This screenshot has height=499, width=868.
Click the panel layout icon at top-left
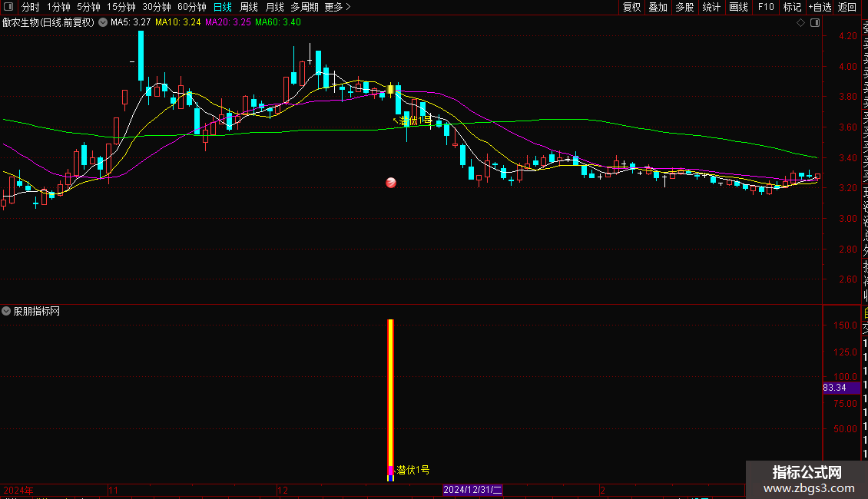tap(8, 7)
